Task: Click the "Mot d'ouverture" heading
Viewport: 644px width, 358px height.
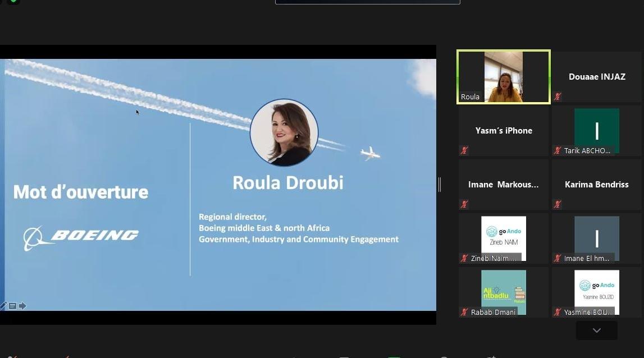Action: click(80, 192)
